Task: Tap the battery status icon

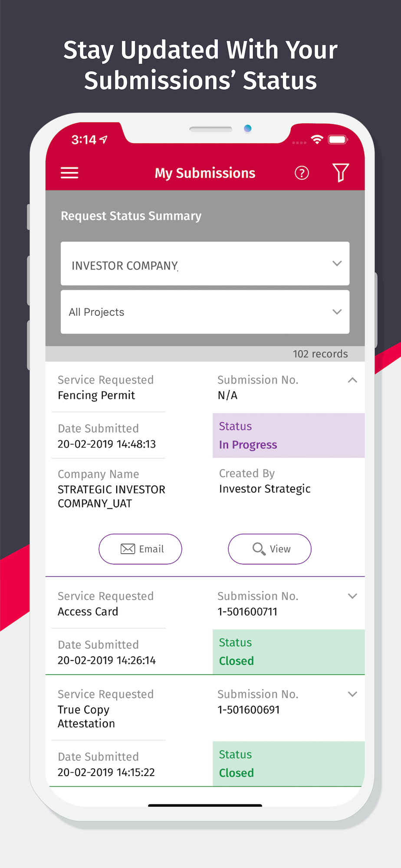Action: [338, 139]
